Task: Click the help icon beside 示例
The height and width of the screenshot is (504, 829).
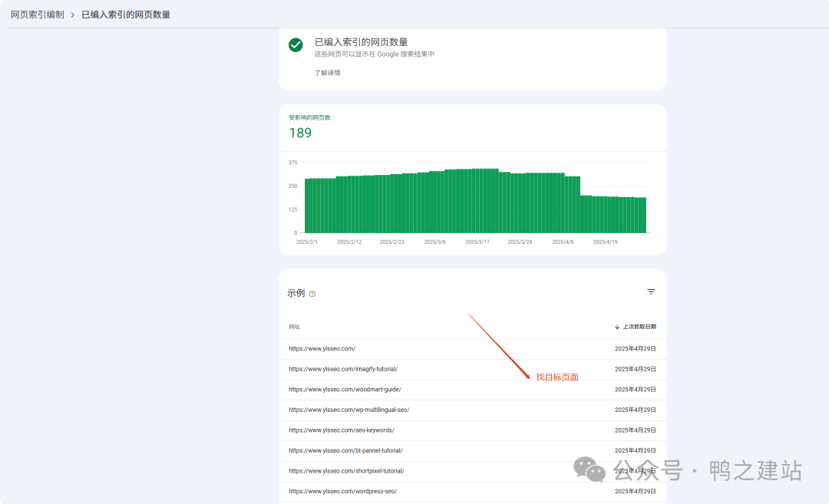Action: pos(312,294)
